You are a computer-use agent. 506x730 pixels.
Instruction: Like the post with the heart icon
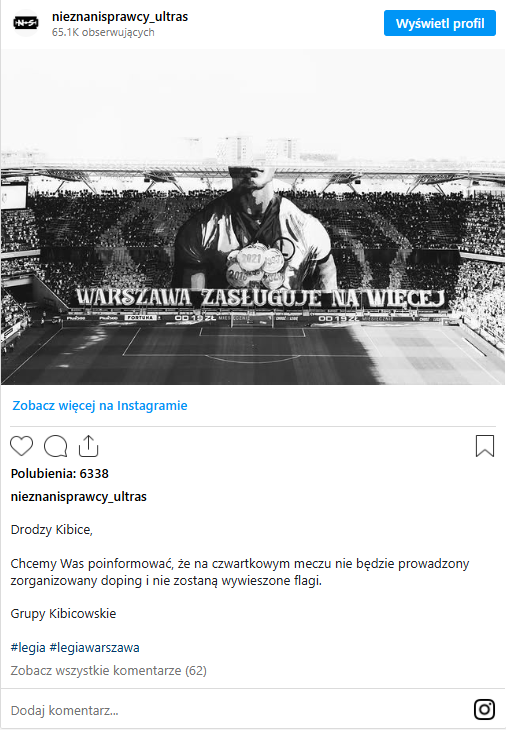click(x=21, y=446)
